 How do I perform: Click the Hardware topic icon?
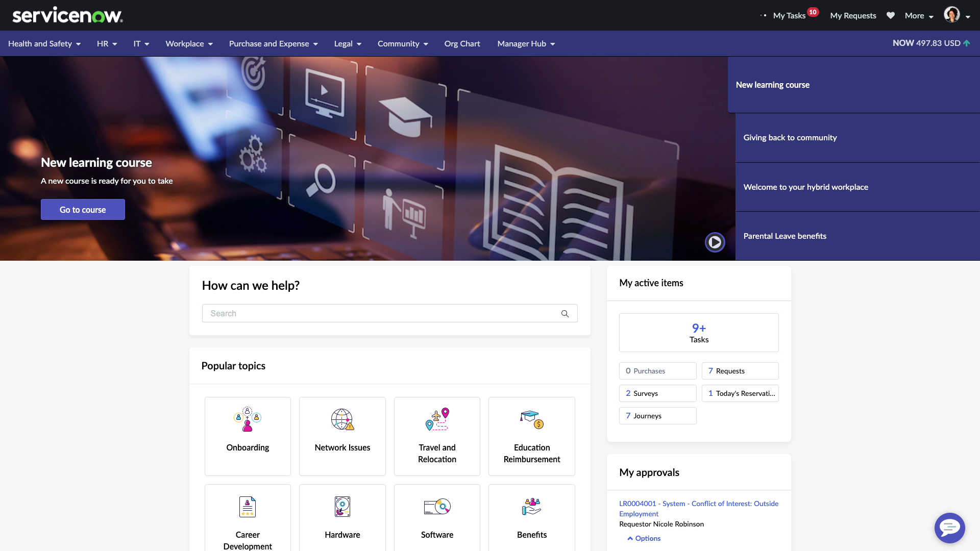(342, 507)
